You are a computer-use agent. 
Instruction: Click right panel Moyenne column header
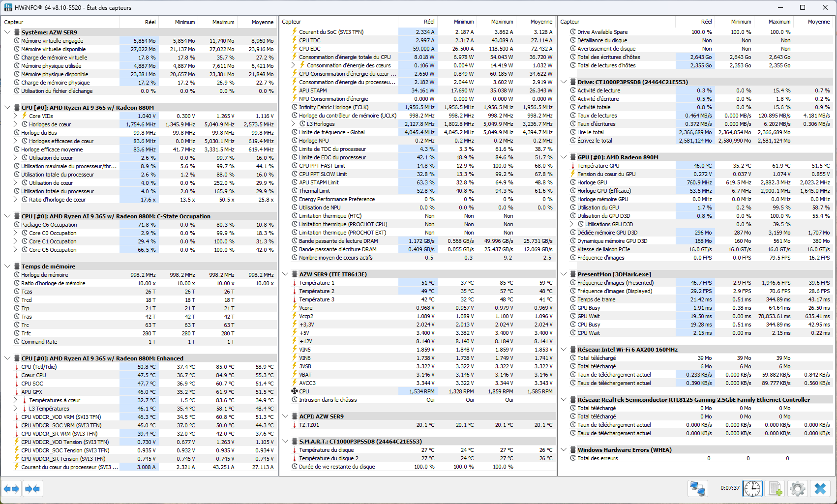[x=813, y=22]
